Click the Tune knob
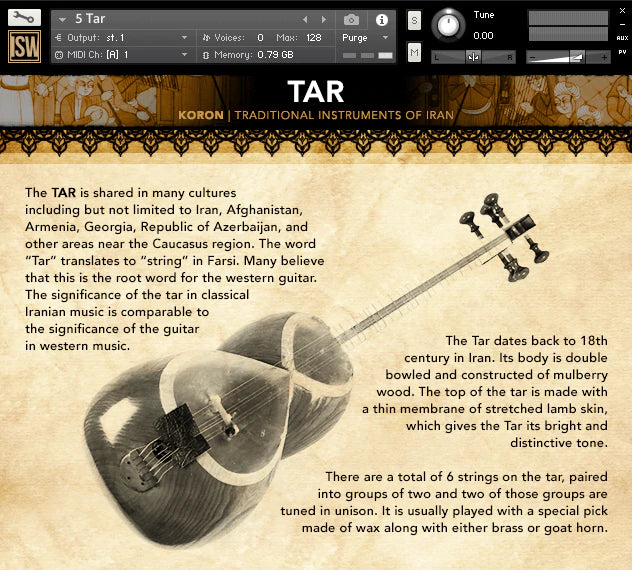This screenshot has width=632, height=570. tap(448, 25)
